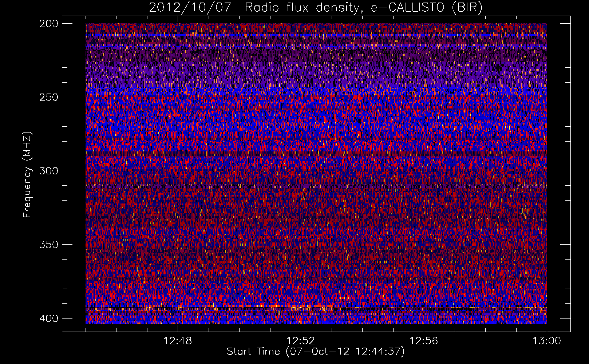Click the 'Start Time (07-Oct-12 12:44:37)' label
Viewport: 589px width, 364px height.
click(316, 352)
